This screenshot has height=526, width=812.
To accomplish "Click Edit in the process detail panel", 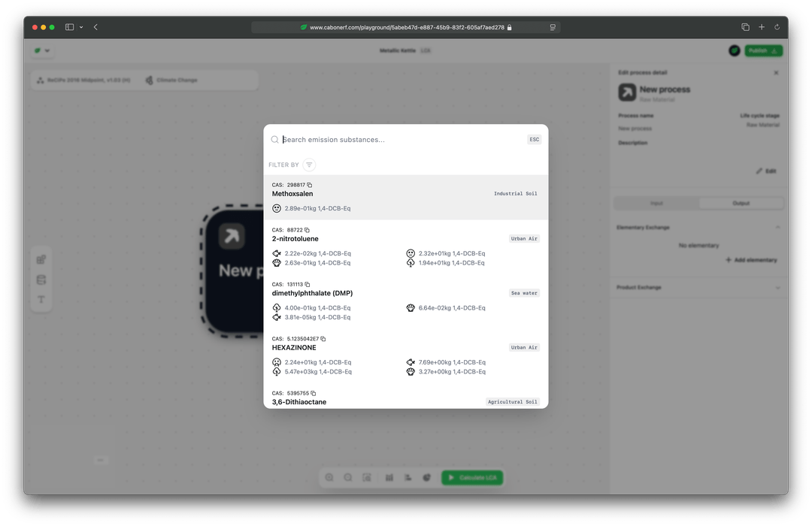I will [766, 171].
